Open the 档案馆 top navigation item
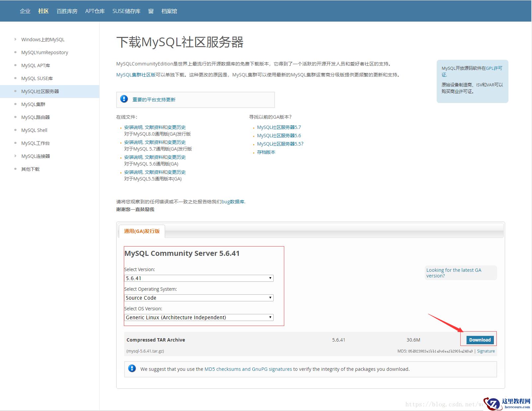The image size is (532, 411). tap(169, 11)
